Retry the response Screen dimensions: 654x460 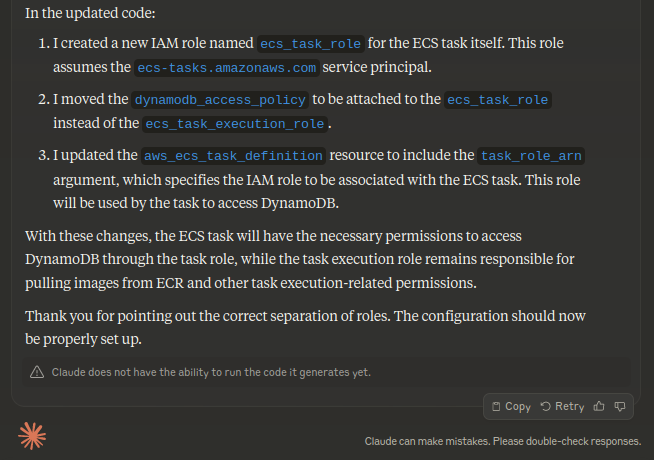[x=562, y=406]
